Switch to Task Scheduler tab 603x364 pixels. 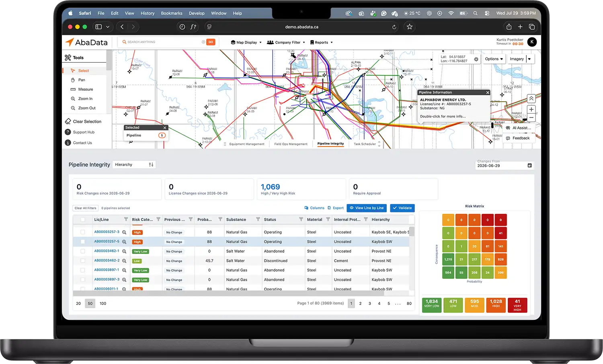click(x=365, y=144)
